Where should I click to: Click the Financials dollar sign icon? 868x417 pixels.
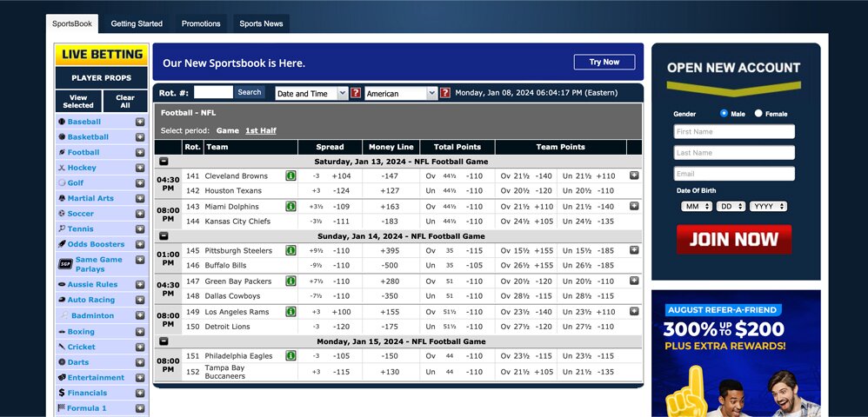click(62, 393)
